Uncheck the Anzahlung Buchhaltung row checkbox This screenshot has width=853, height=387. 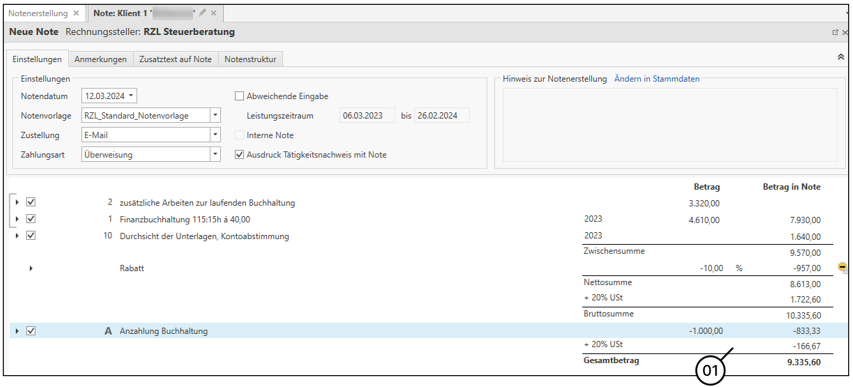click(x=31, y=330)
